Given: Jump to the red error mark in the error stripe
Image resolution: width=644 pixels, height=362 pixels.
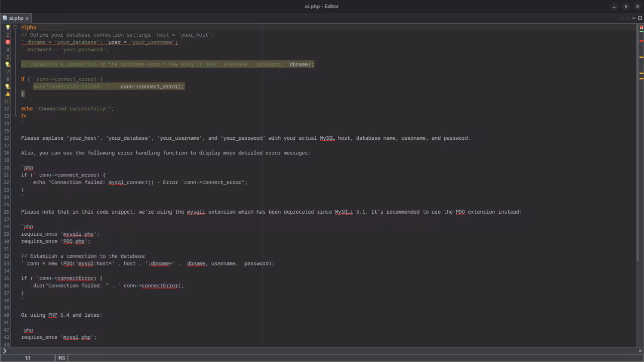Looking at the screenshot, I should pyautogui.click(x=641, y=41).
